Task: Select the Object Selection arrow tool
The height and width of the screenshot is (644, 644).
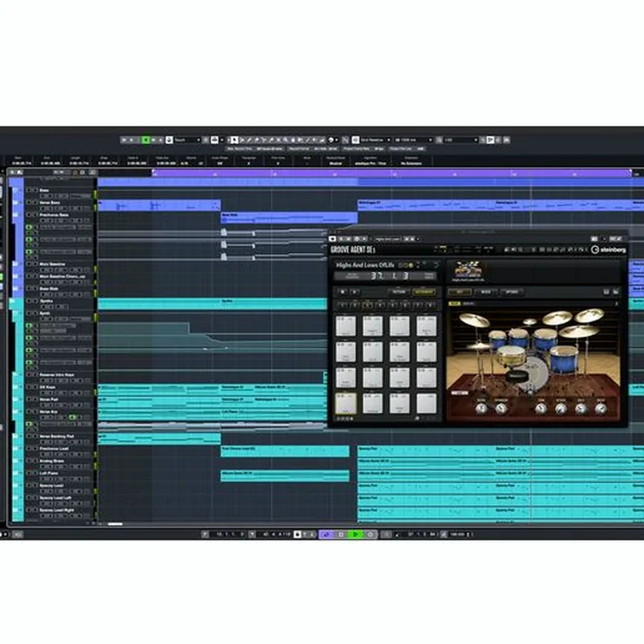Action: point(233,140)
